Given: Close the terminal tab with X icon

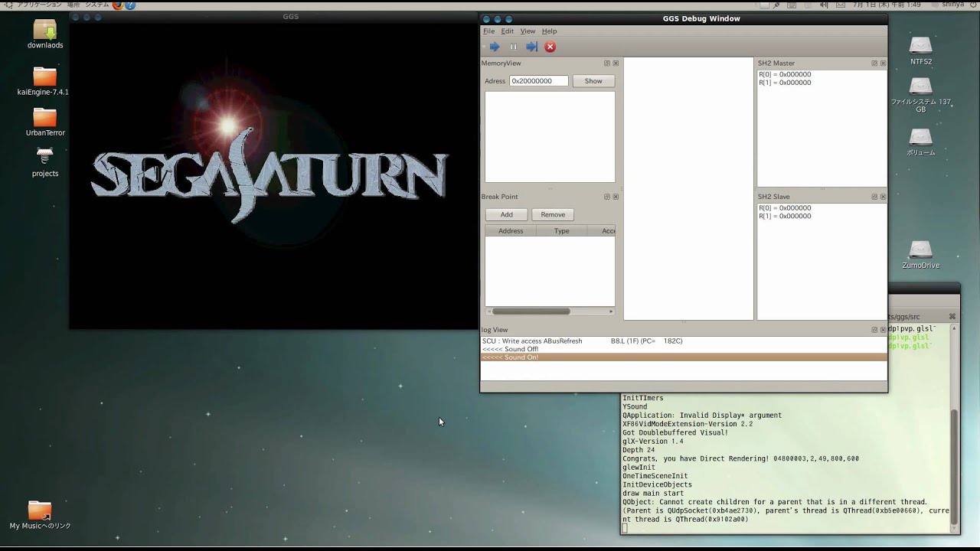Looking at the screenshot, I should [952, 316].
